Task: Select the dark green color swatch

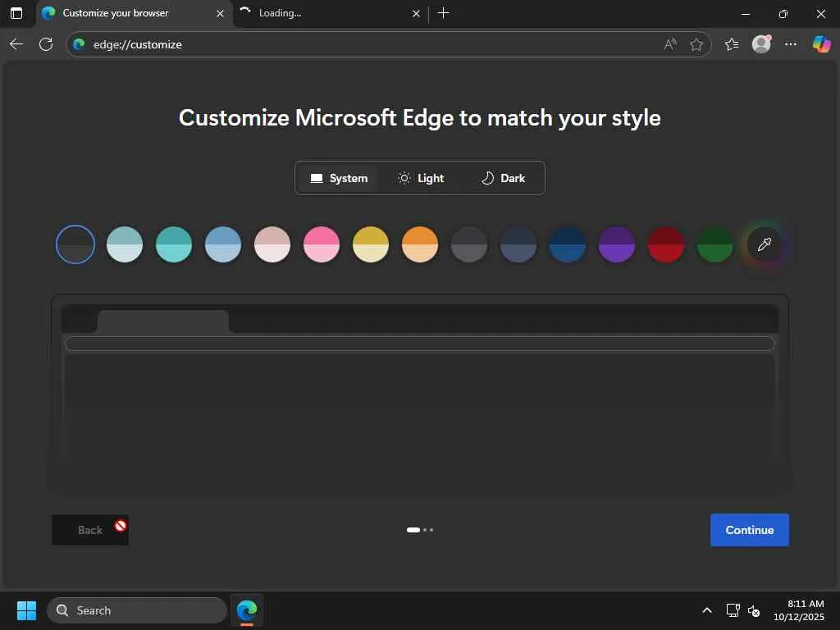Action: 715,244
